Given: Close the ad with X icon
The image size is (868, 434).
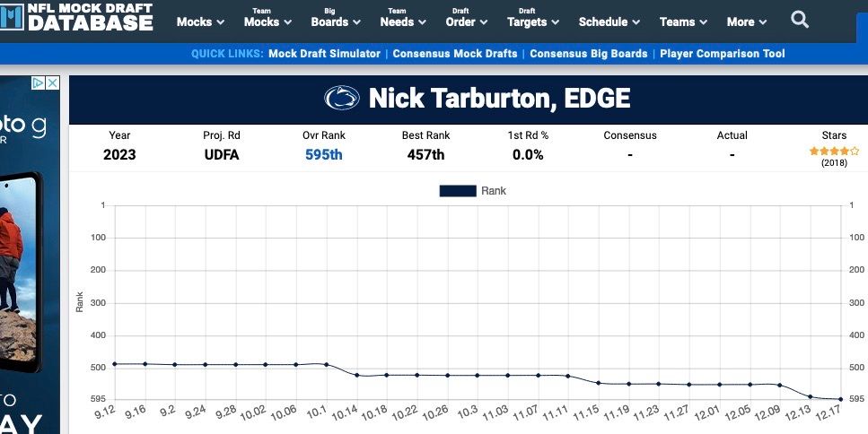Looking at the screenshot, I should click(x=52, y=82).
